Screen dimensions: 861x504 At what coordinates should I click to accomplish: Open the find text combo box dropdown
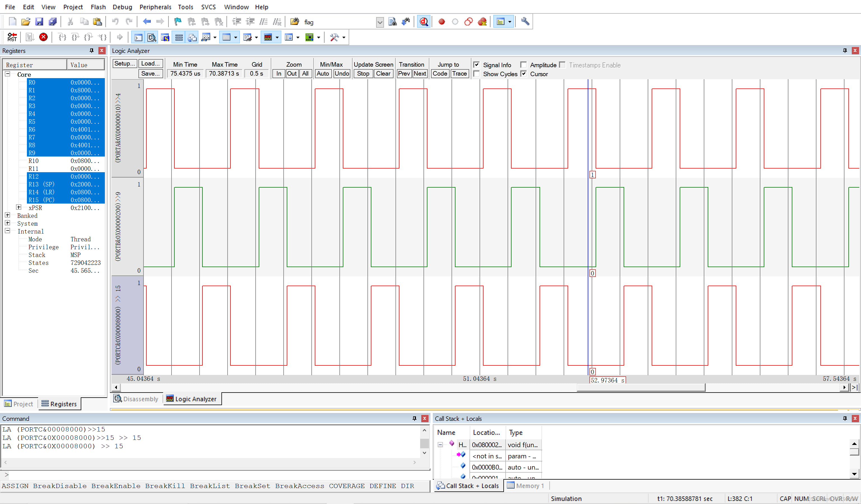coord(380,22)
